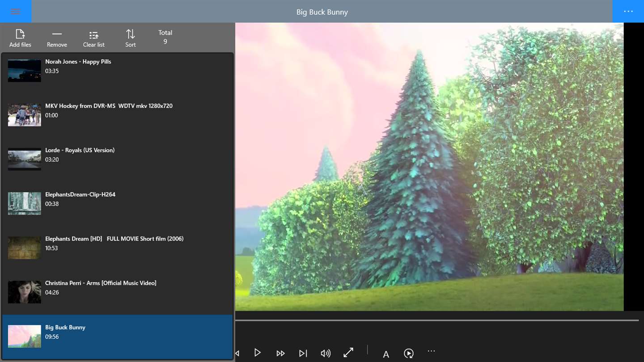
Task: Click the Add files icon
Action: pyautogui.click(x=20, y=34)
